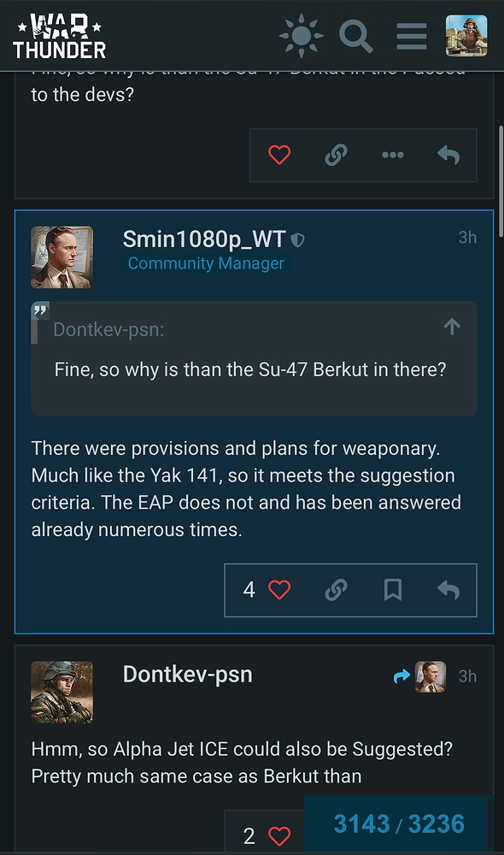Viewport: 504px width, 855px height.
Task: Reply to Smin1080p_WT's post
Action: pyautogui.click(x=448, y=590)
